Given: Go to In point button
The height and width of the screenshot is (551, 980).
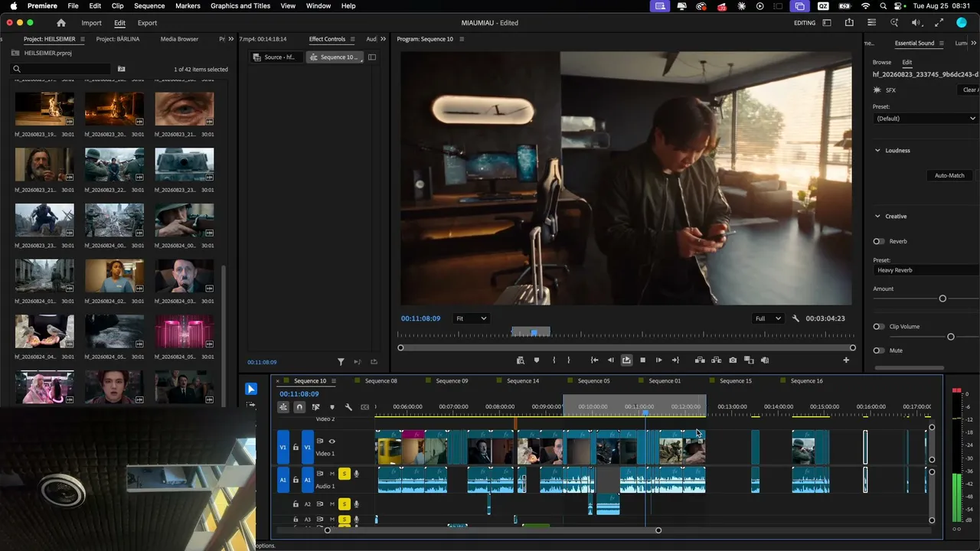Looking at the screenshot, I should point(594,360).
